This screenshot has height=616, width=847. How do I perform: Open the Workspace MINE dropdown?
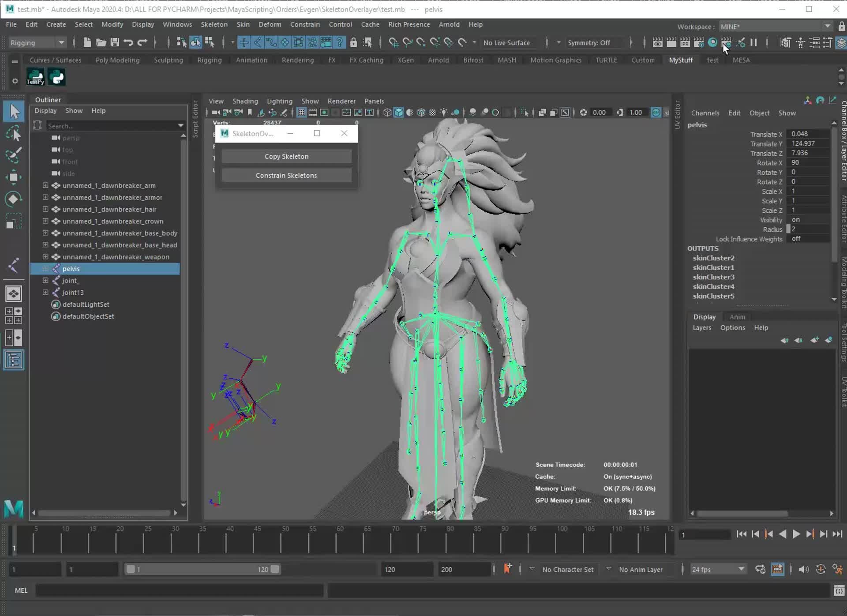828,26
